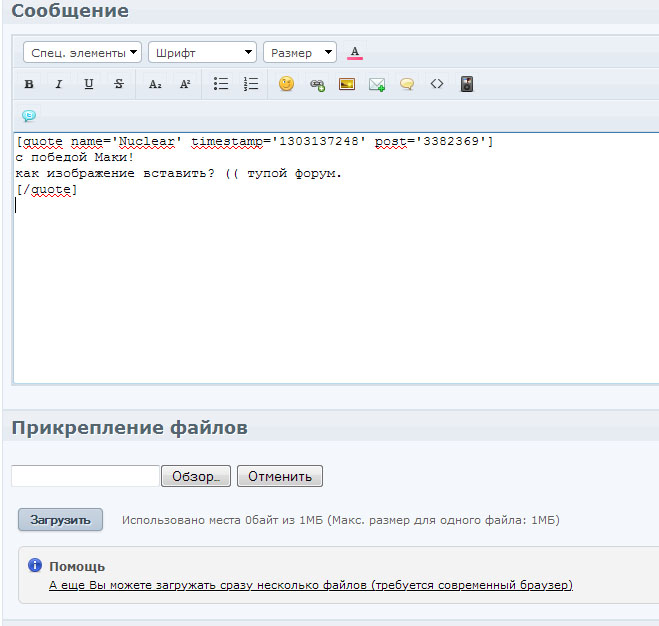659x626 pixels.
Task: Click the Сообщение heading
Action: (70, 11)
